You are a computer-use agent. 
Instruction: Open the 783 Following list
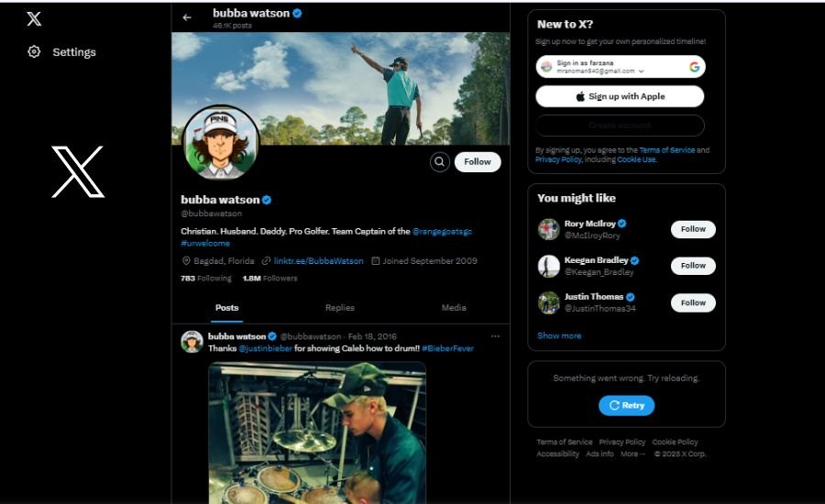tap(205, 279)
